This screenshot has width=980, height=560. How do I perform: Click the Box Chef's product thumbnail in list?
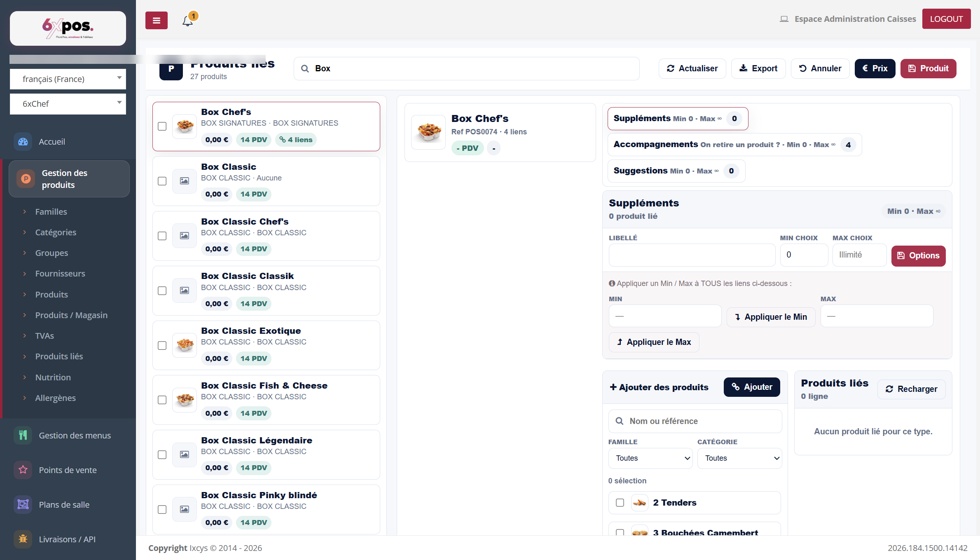185,126
